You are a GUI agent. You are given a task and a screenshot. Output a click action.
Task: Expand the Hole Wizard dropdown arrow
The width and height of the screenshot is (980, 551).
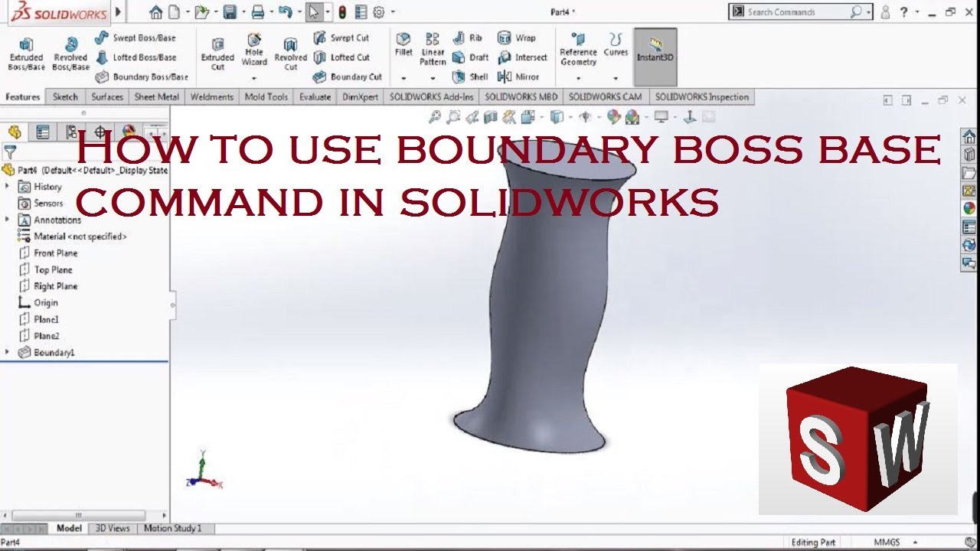(x=254, y=78)
